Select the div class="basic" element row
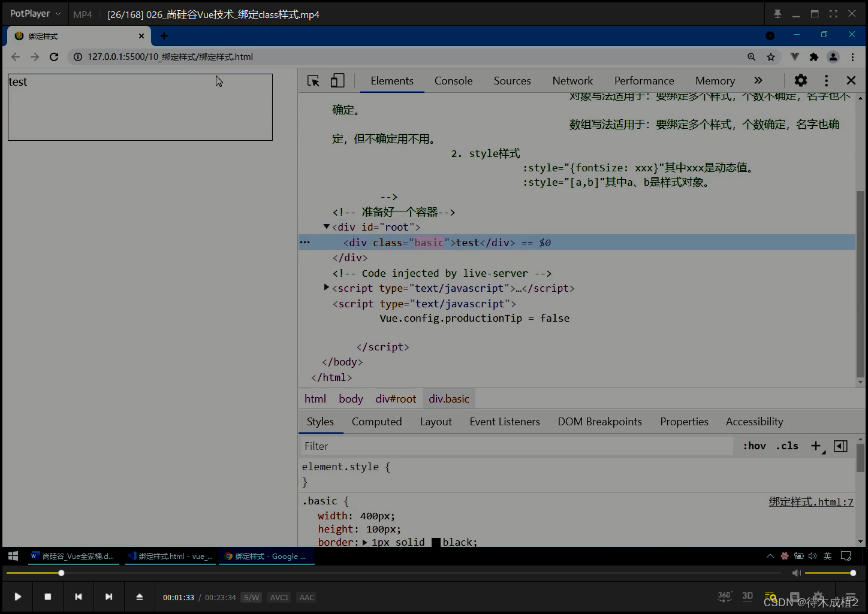The image size is (868, 614). pyautogui.click(x=577, y=243)
